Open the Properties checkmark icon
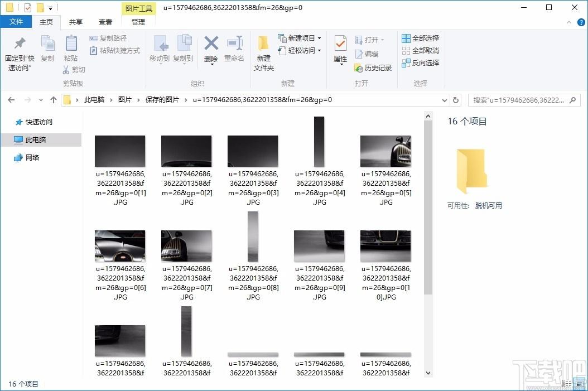Viewport: 588px width, 391px height. tap(340, 44)
